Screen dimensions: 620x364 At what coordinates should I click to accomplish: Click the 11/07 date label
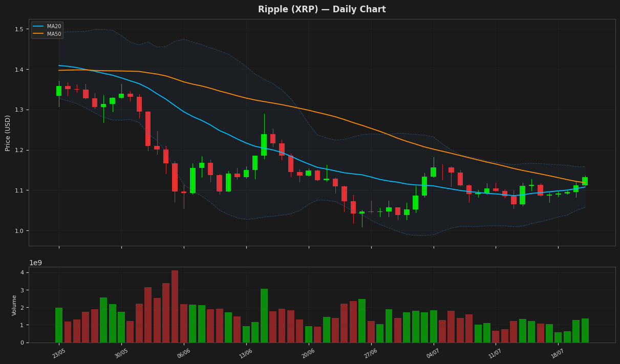pos(496,354)
